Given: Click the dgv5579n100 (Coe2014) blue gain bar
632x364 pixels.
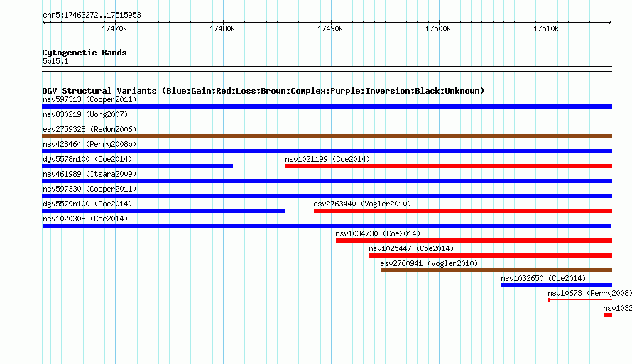Looking at the screenshot, I should click(163, 211).
